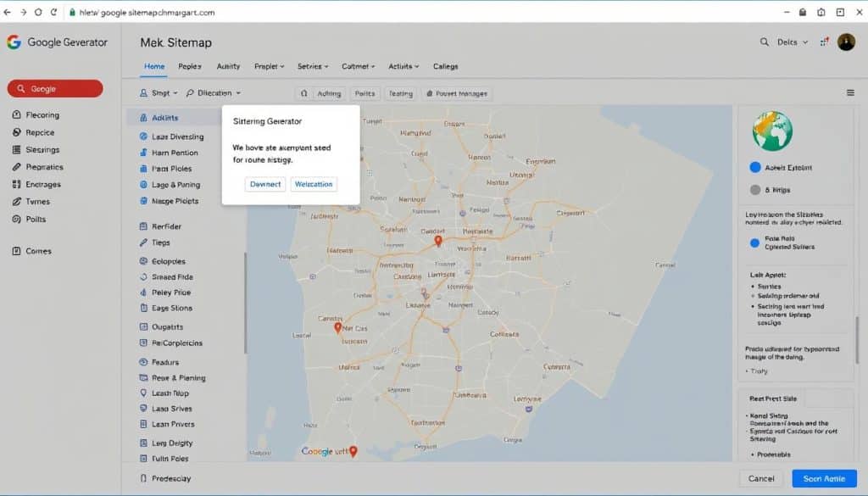Open Comes in left sidebar
868x496 pixels.
31,251
